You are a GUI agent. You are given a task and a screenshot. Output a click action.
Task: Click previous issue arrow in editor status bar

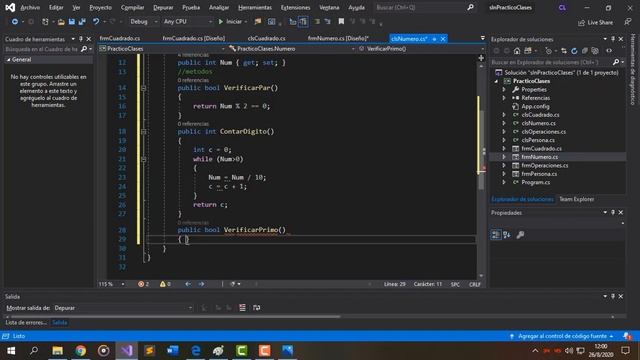click(188, 284)
